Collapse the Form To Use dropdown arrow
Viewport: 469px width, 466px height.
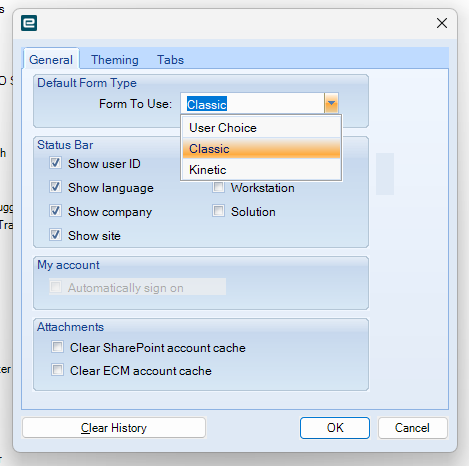[331, 103]
